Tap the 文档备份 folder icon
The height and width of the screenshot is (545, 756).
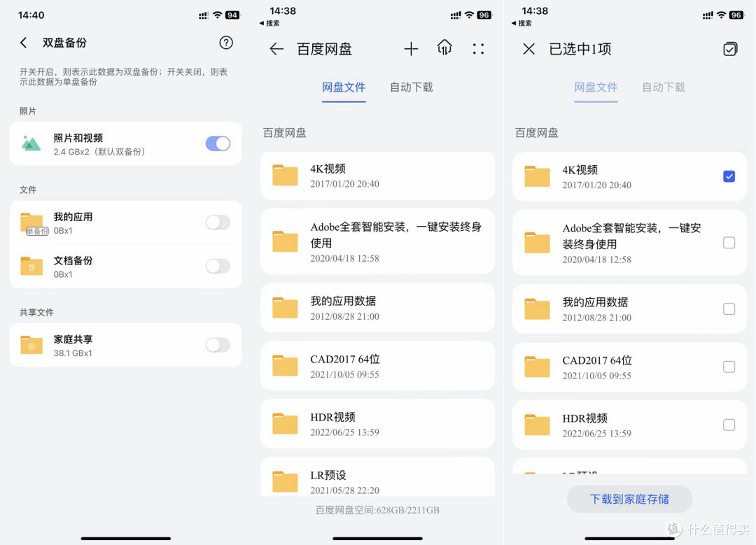coord(31,266)
